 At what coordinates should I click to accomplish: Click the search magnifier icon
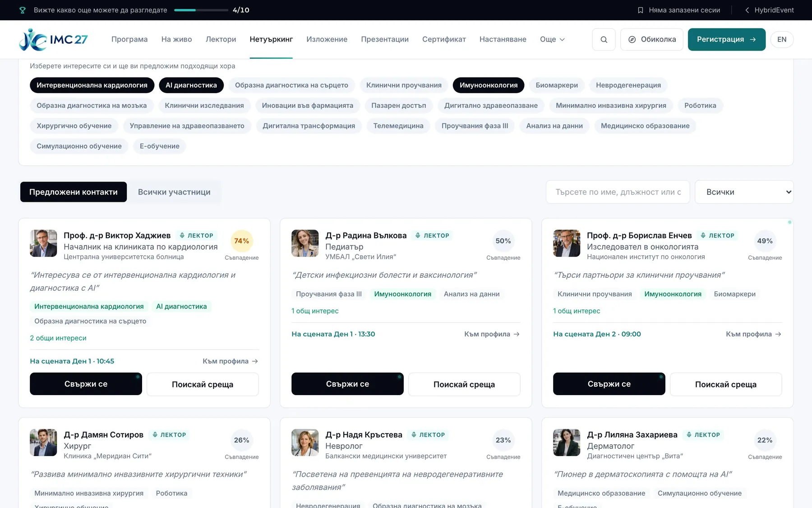604,39
